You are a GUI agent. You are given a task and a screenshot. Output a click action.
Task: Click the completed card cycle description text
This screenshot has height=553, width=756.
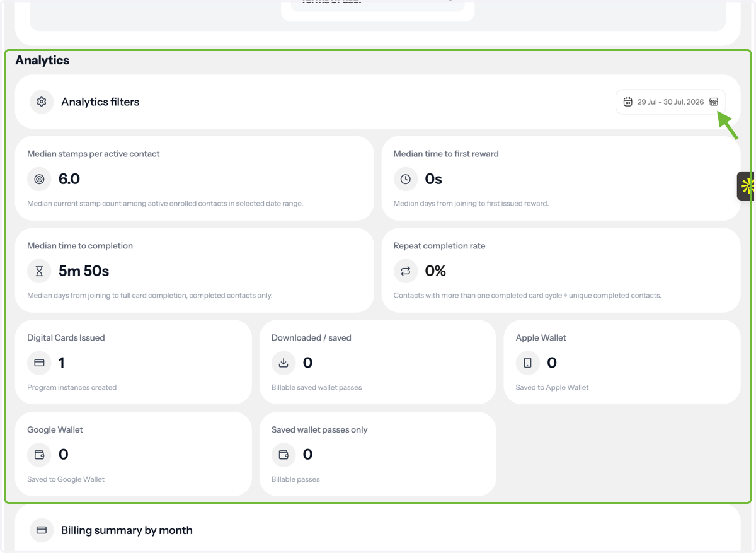point(527,295)
